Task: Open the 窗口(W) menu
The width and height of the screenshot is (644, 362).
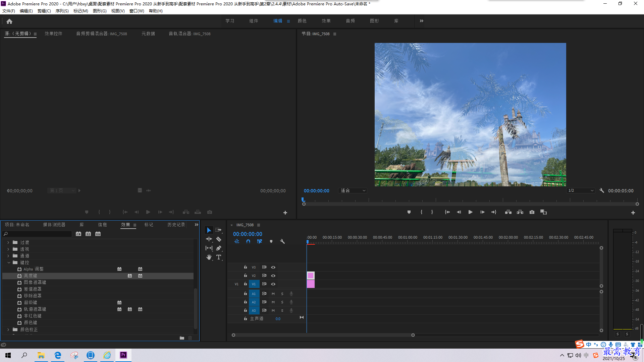Action: pos(137,11)
